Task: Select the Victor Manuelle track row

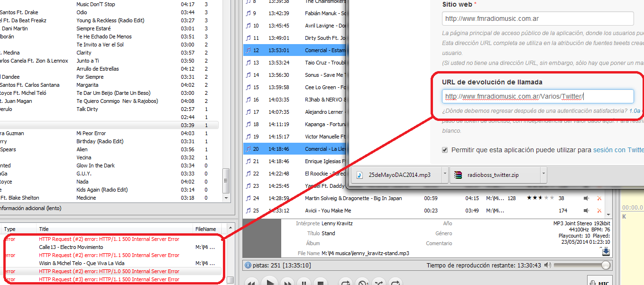Action: 295,137
